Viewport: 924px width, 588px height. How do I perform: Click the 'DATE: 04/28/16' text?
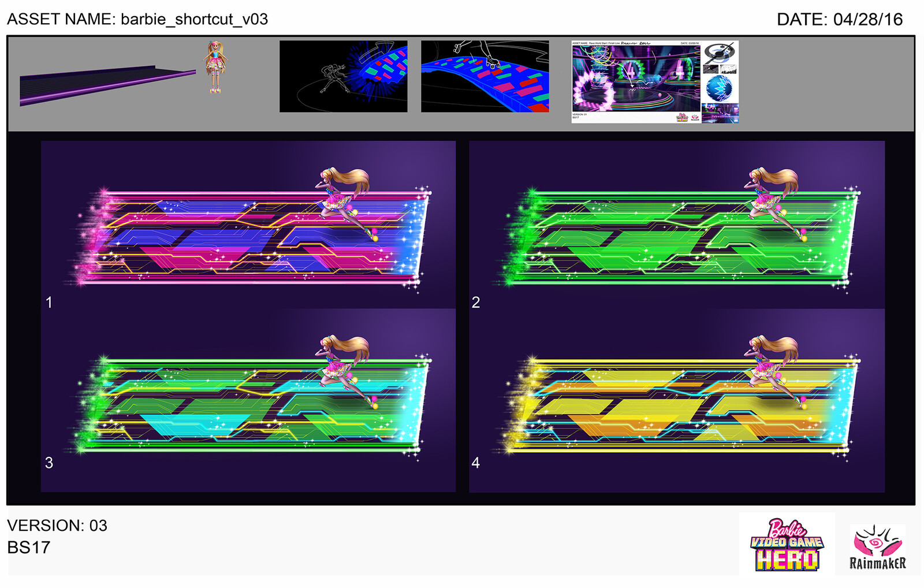coord(840,19)
